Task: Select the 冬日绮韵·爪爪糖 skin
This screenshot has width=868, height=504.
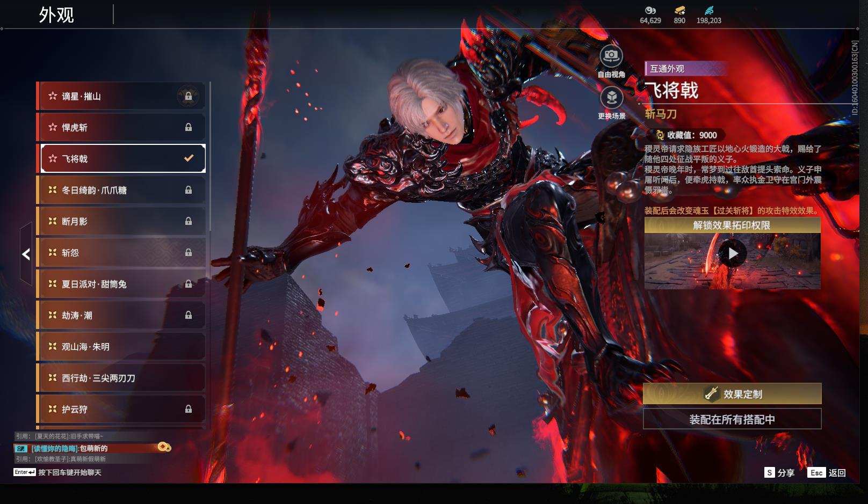Action: pos(121,190)
